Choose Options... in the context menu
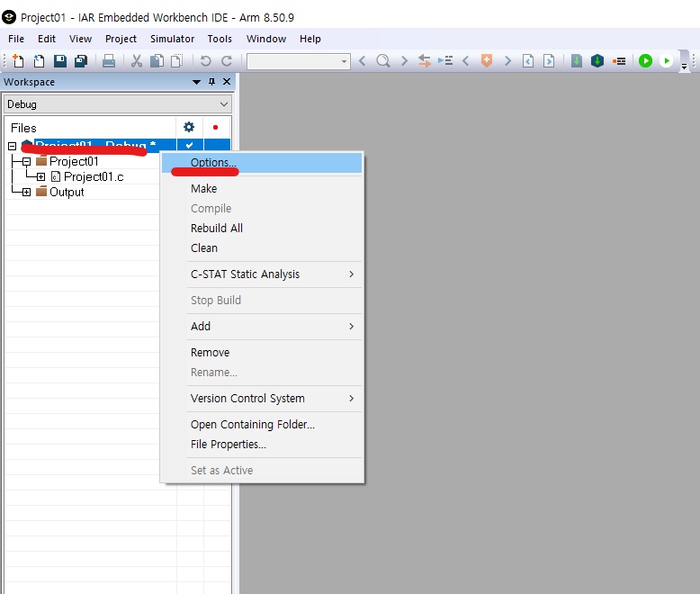700x594 pixels. 262,163
